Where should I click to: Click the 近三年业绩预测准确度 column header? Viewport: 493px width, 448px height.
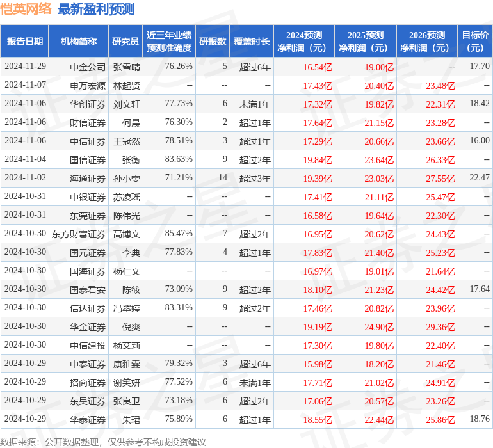(x=169, y=41)
